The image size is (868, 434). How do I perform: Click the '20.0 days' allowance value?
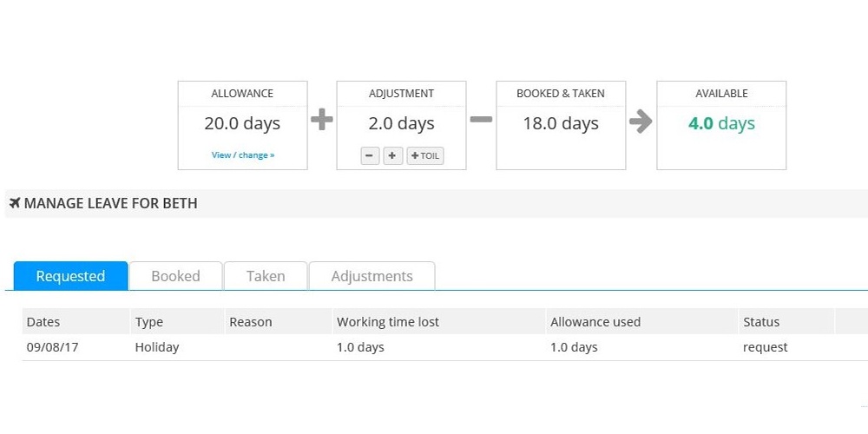[242, 123]
